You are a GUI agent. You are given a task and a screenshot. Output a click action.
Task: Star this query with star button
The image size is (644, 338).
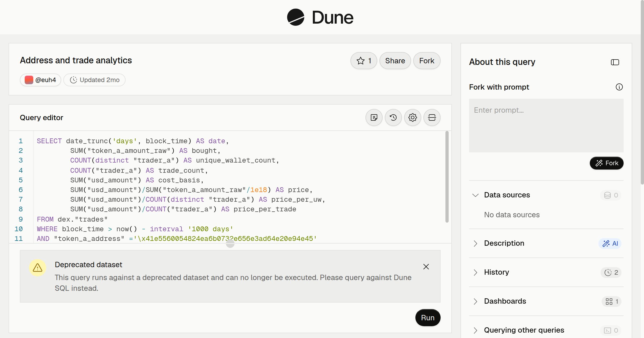coord(364,61)
